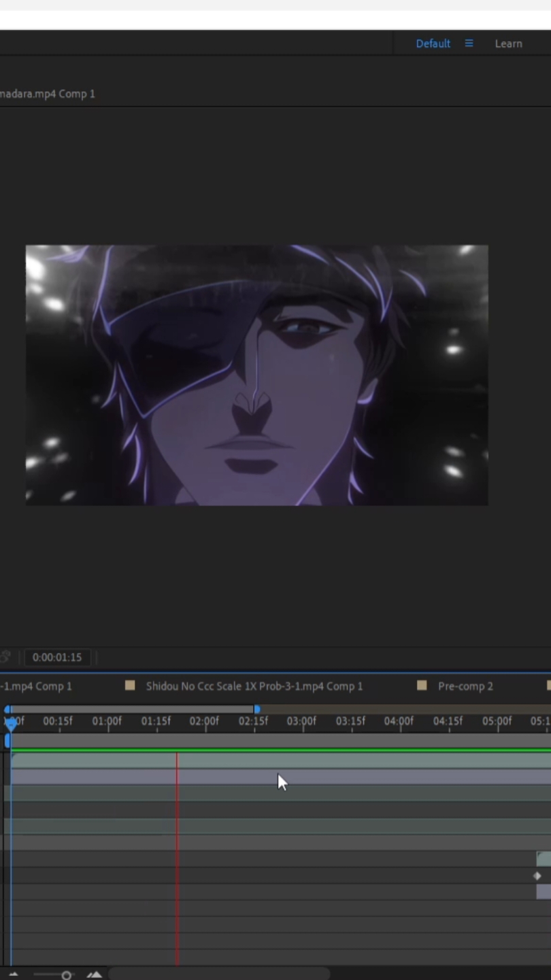The image size is (551, 980).
Task: Click the tan label square beside Pre-comp 2
Action: coord(422,686)
